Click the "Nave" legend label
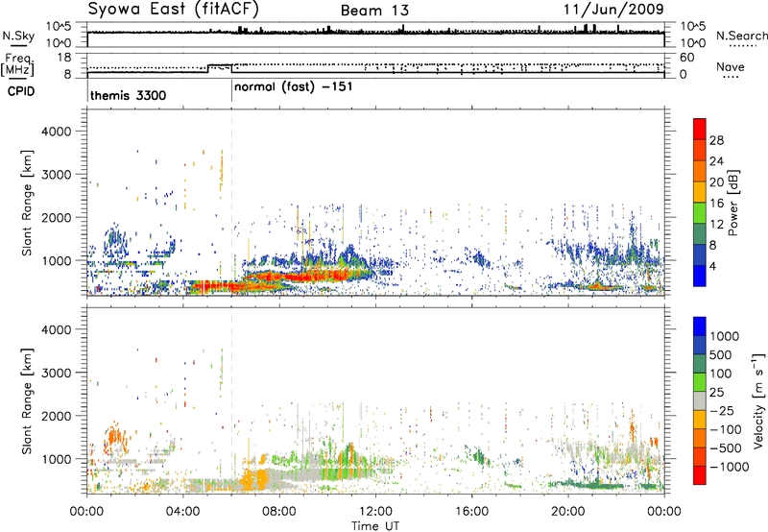This screenshot has height=532, width=768. (731, 66)
